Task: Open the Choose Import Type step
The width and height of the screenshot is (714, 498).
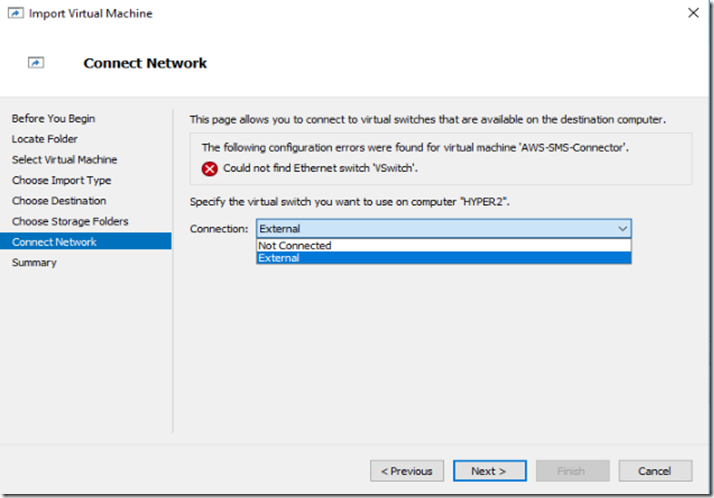Action: pyautogui.click(x=61, y=180)
